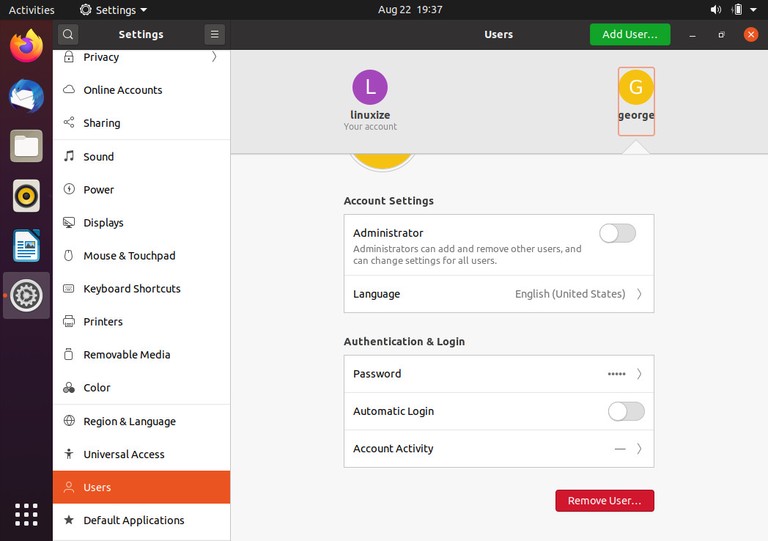The width and height of the screenshot is (768, 541).
Task: Open the Region & Language panel
Action: 142,421
